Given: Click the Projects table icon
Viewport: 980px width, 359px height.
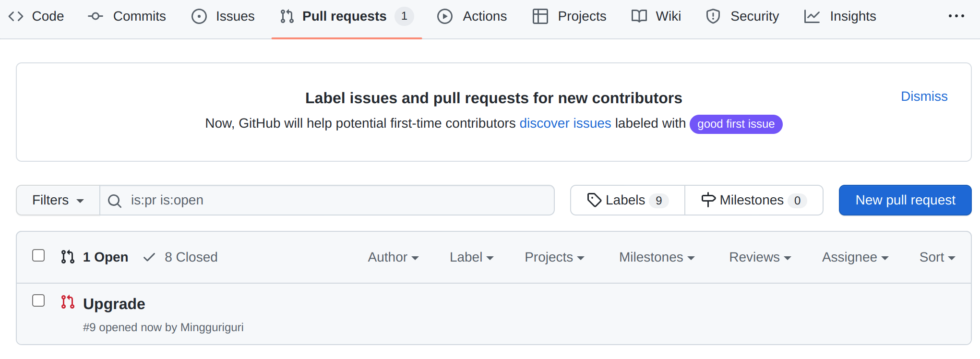Looking at the screenshot, I should coord(540,16).
